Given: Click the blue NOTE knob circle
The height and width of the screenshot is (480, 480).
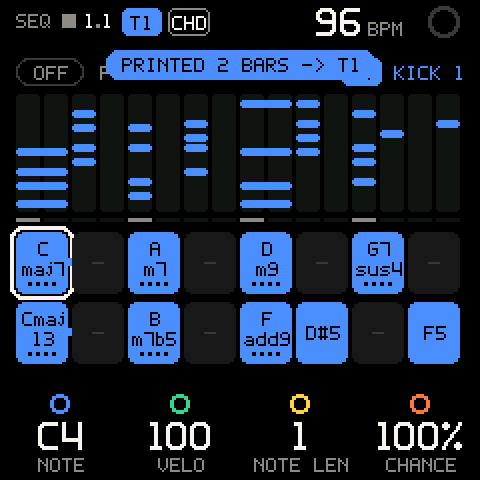Looking at the screenshot, I should click(x=60, y=404).
